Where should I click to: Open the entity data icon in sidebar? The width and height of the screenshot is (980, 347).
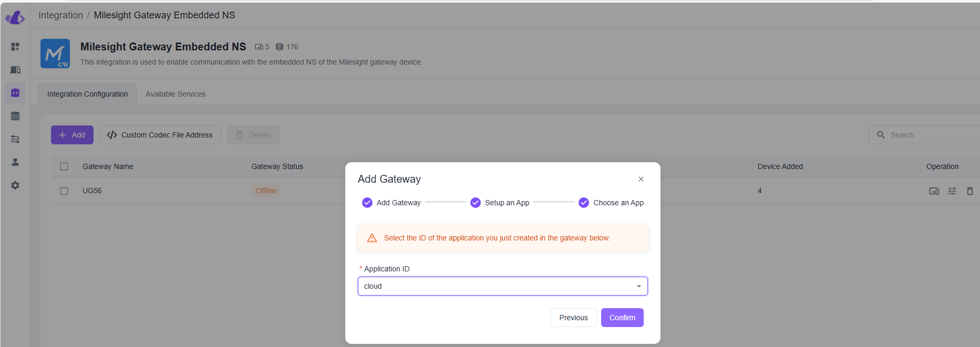15,116
